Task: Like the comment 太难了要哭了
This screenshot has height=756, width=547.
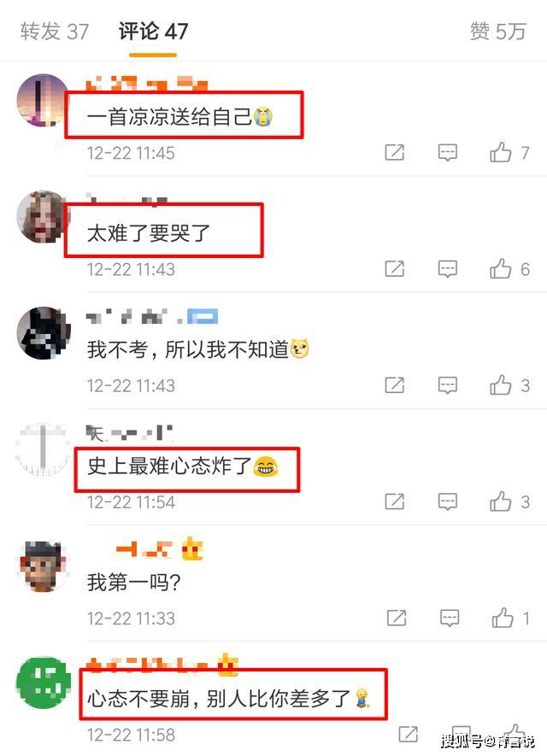Action: [500, 269]
